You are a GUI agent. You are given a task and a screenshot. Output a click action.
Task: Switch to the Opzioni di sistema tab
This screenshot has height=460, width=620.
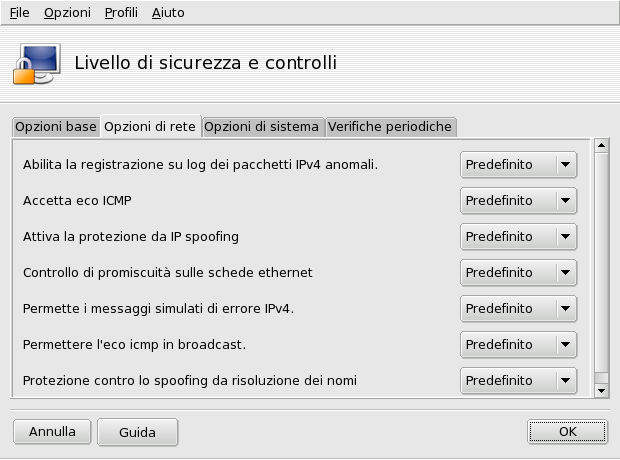point(262,127)
